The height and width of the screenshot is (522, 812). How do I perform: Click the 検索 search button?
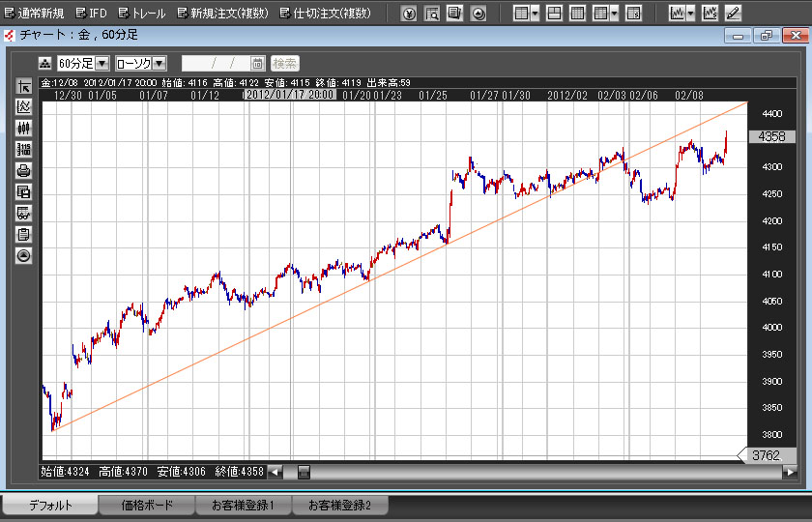(x=284, y=63)
